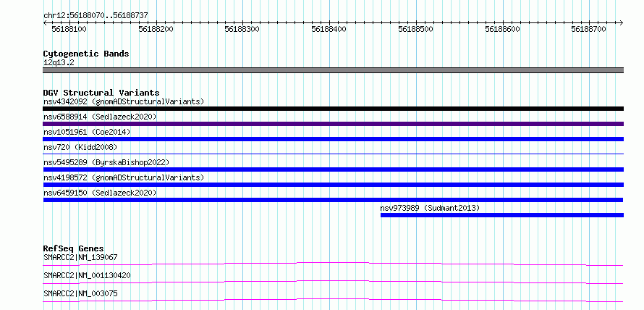Viewport: 644px width, 310px height.
Task: Click the thin blue nsv720 variant line
Action: (x=333, y=154)
